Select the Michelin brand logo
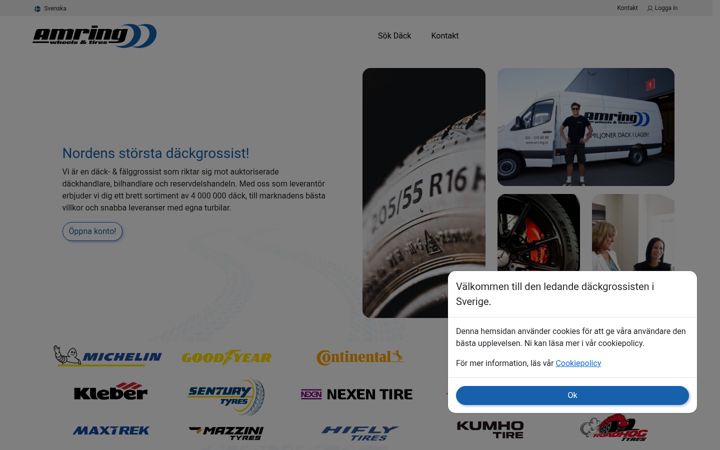Image resolution: width=720 pixels, height=450 pixels. coord(107,356)
